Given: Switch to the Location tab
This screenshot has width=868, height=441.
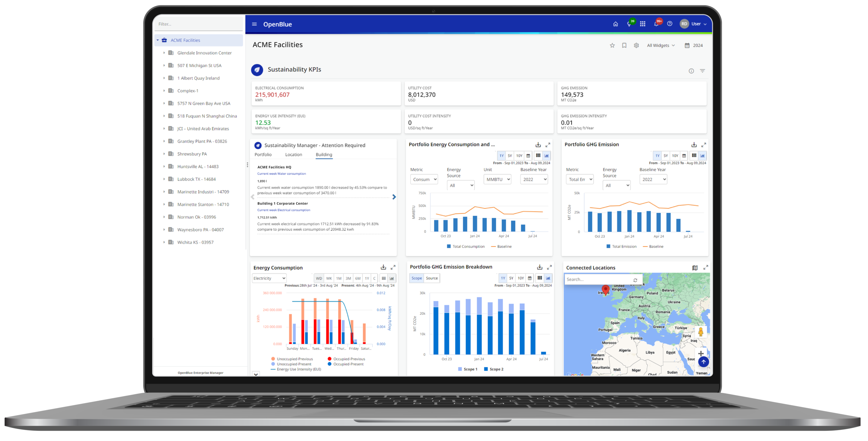Looking at the screenshot, I should [x=293, y=155].
